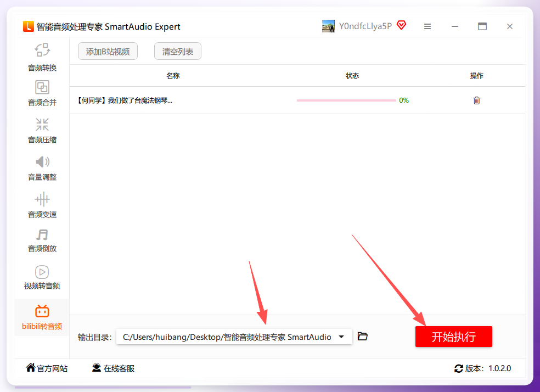Click the pink download progress bar
Image resolution: width=540 pixels, height=392 pixels.
[x=346, y=100]
